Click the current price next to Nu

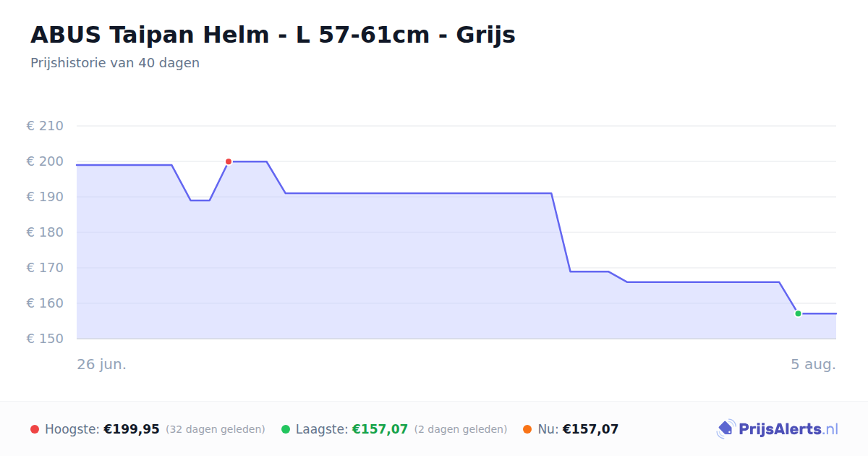click(x=590, y=429)
